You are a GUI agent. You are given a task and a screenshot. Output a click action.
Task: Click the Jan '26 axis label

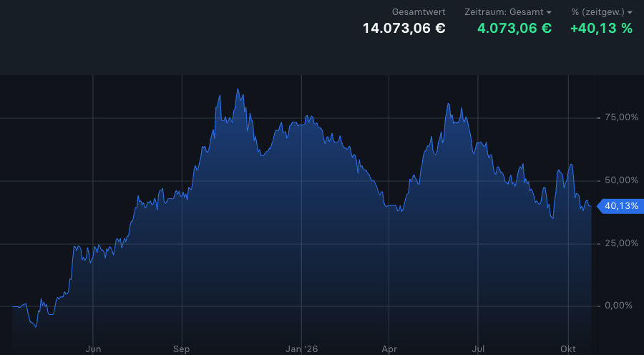pos(302,349)
